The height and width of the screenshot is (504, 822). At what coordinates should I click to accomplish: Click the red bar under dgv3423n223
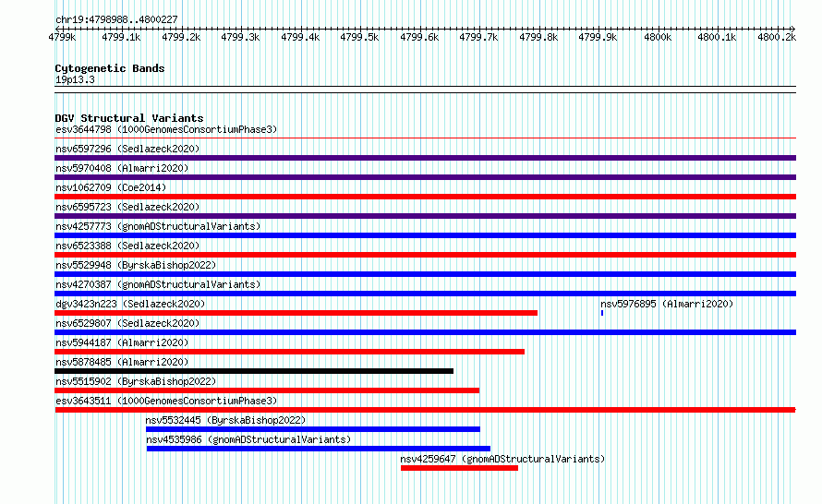pyautogui.click(x=296, y=313)
